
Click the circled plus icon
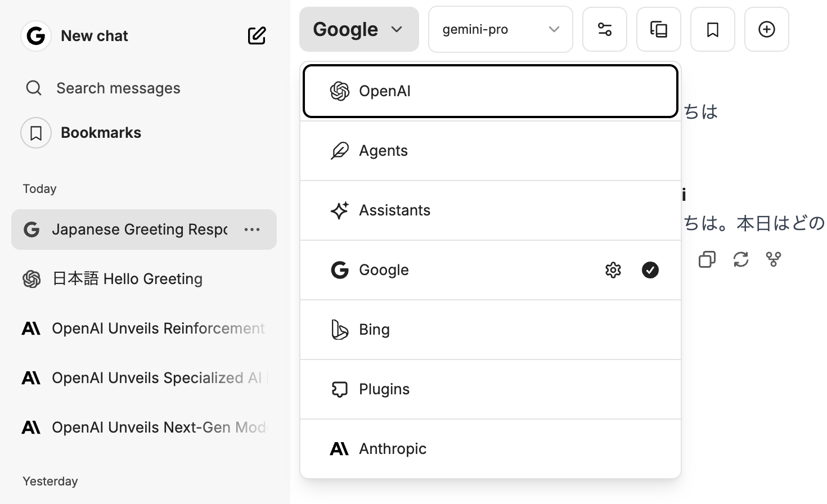click(x=767, y=29)
